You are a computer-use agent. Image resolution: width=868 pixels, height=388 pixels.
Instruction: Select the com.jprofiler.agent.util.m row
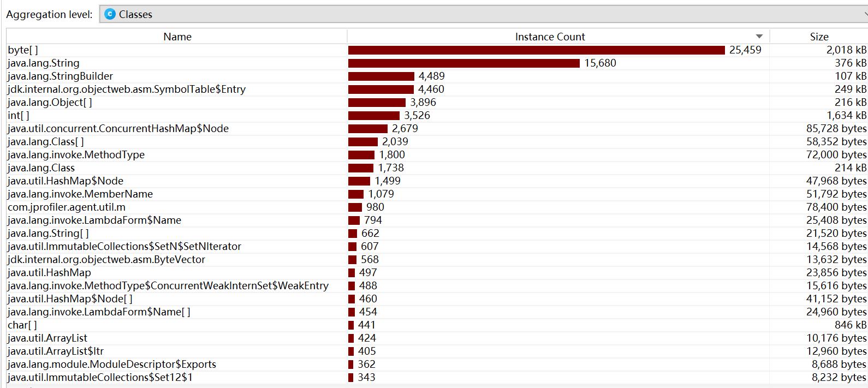tap(67, 207)
